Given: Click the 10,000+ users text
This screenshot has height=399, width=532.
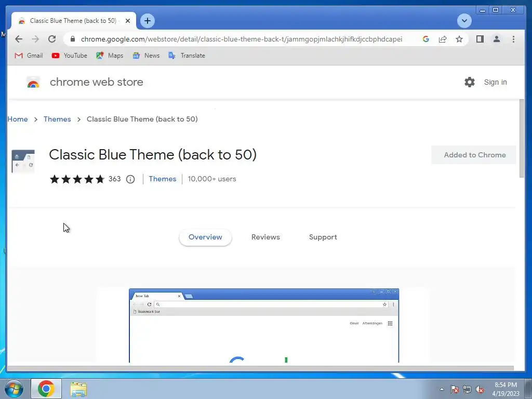Looking at the screenshot, I should click(x=212, y=179).
